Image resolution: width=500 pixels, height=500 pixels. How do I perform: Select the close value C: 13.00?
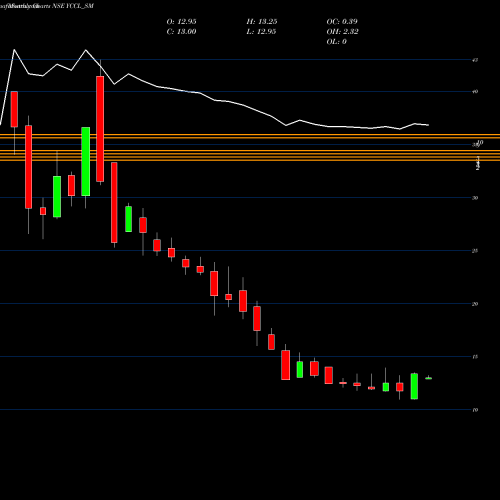(x=181, y=32)
